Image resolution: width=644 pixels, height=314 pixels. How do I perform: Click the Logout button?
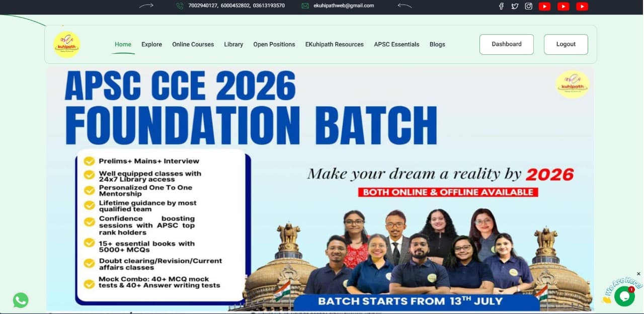click(566, 44)
